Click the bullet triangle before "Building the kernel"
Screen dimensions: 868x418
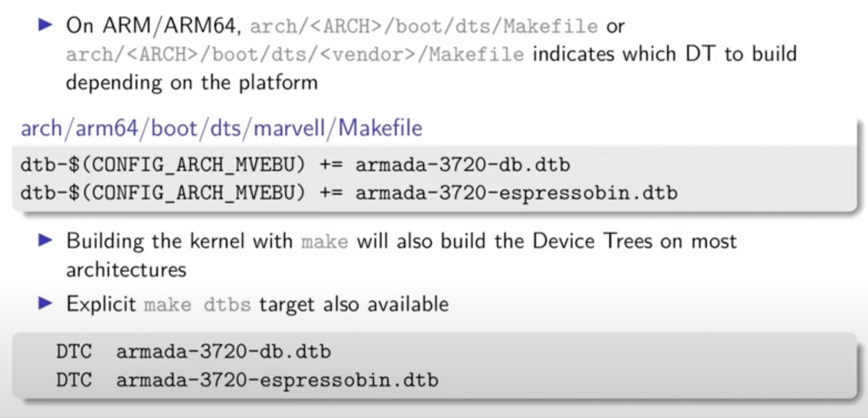46,240
